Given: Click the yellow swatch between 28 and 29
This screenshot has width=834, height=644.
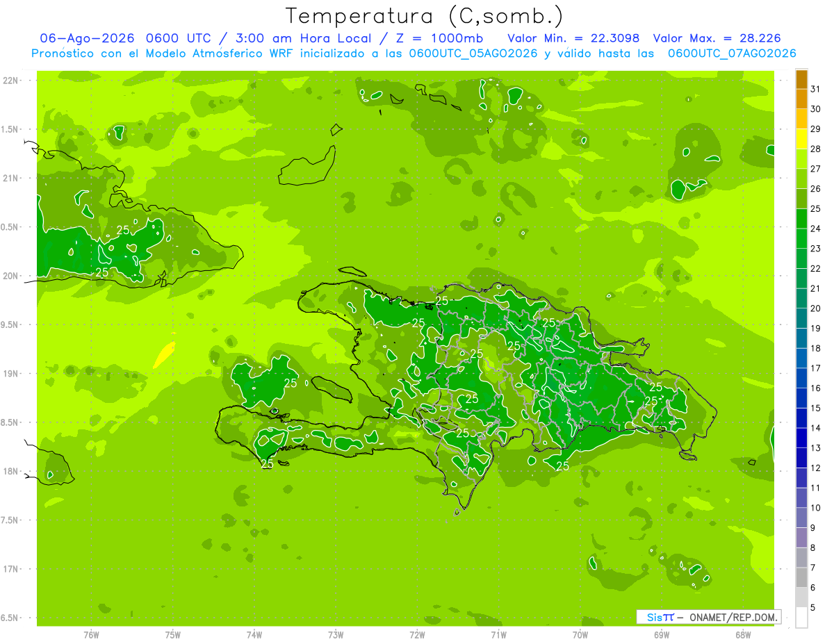Looking at the screenshot, I should point(801,139).
